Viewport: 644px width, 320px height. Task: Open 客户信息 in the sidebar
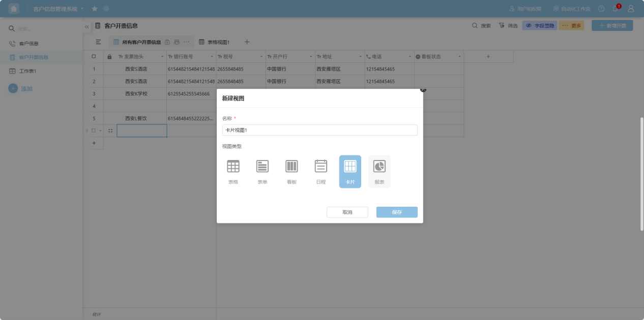tap(28, 44)
